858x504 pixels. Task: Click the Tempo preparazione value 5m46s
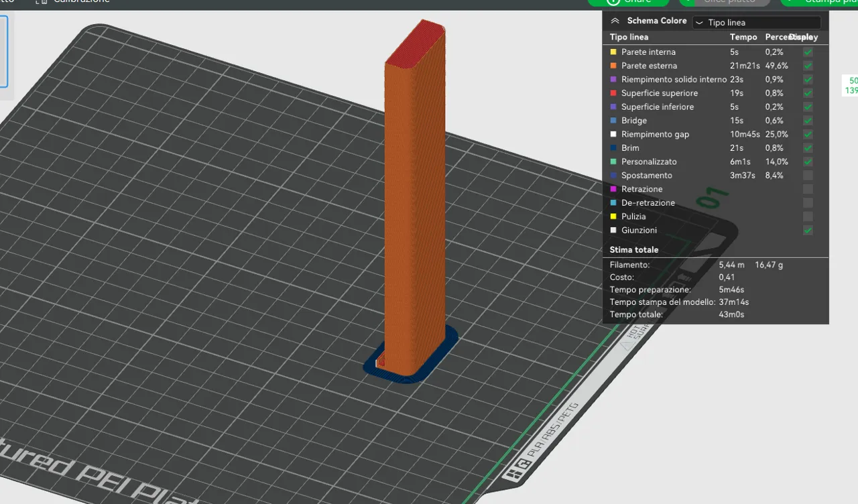pyautogui.click(x=731, y=290)
